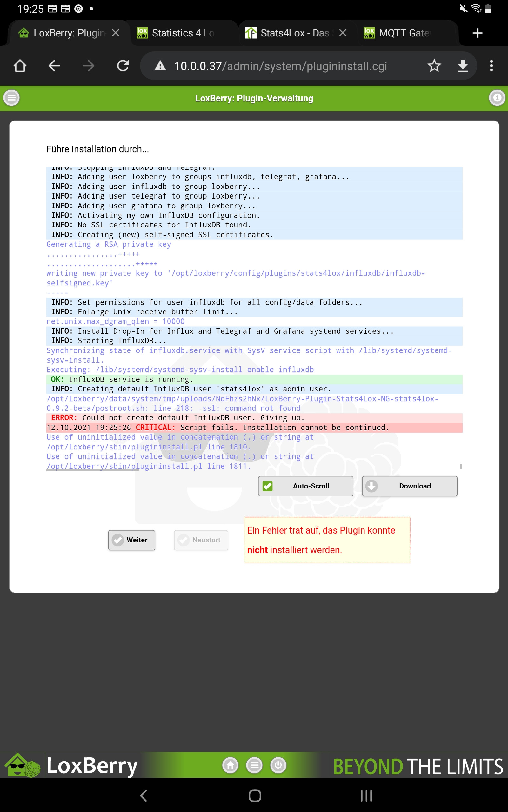Click the 'INFO: Starting InfluxDB...' line
508x812 pixels.
point(254,341)
